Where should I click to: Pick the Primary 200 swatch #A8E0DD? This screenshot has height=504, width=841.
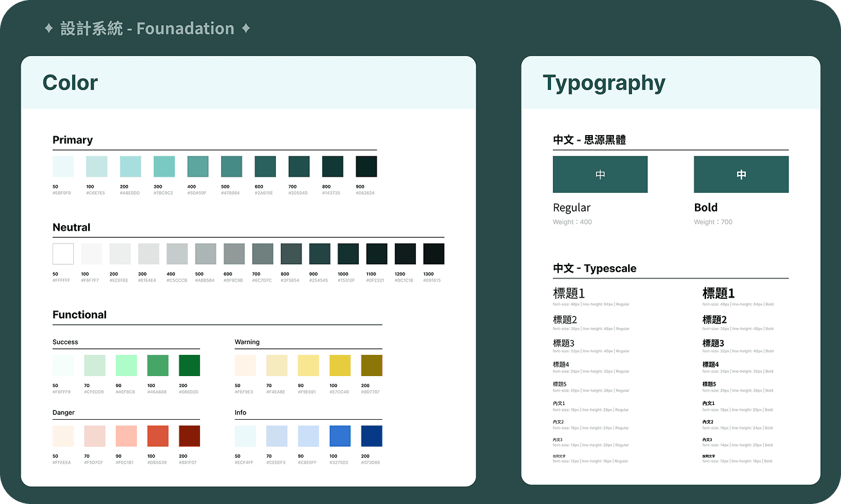pyautogui.click(x=131, y=166)
